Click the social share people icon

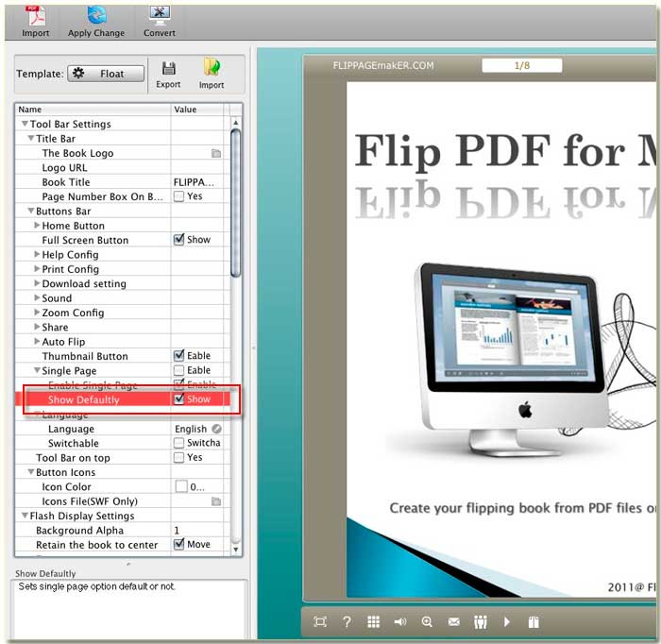(x=481, y=621)
